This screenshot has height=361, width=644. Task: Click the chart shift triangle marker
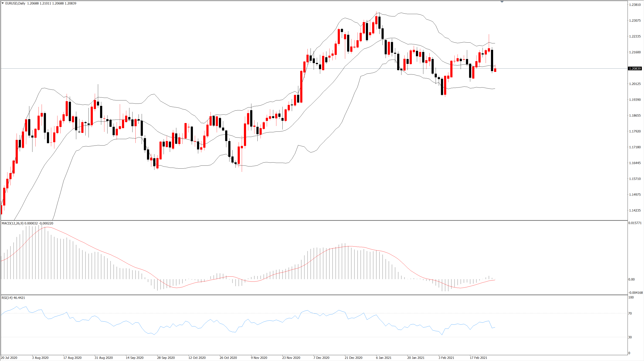coord(502,2)
